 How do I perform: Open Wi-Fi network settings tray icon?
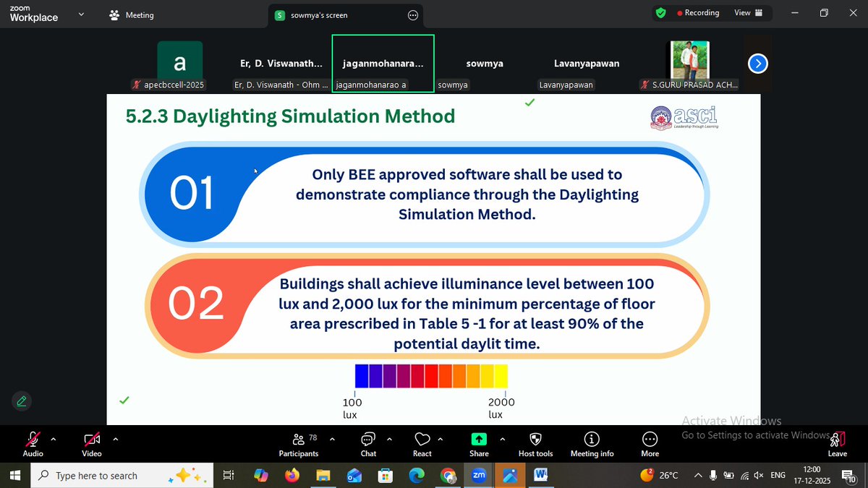tap(744, 475)
